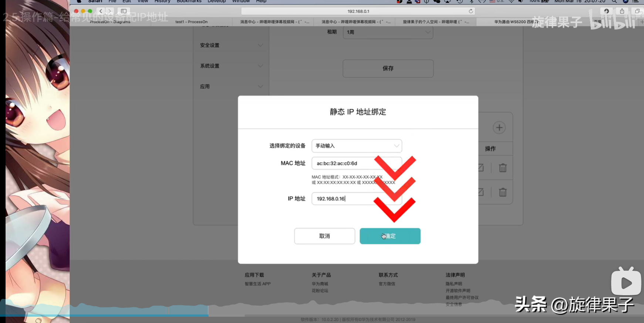Switch to the 旋律果子的个人空间 tab

tap(435, 22)
